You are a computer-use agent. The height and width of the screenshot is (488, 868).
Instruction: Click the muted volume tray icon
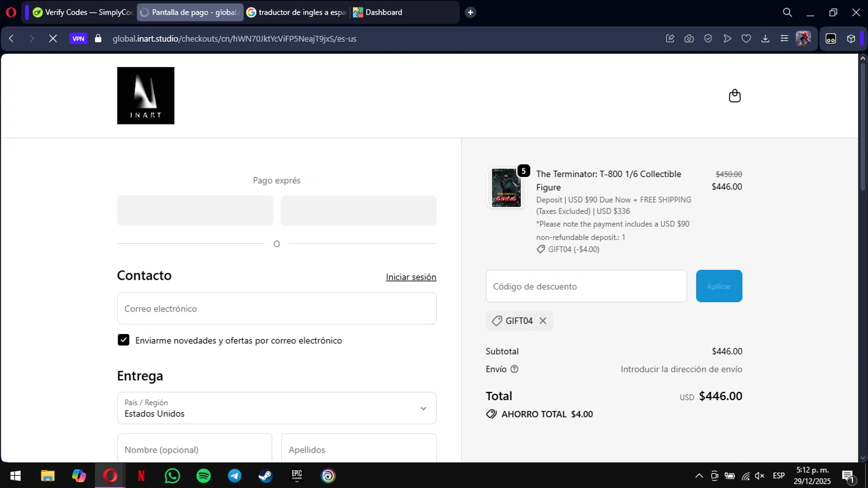[x=760, y=476]
